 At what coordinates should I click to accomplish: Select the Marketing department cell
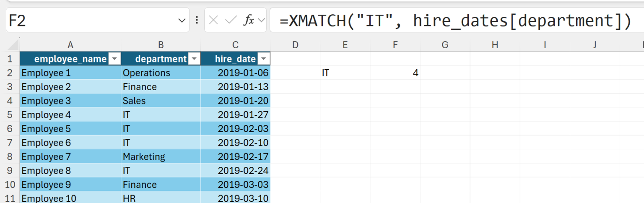point(161,156)
